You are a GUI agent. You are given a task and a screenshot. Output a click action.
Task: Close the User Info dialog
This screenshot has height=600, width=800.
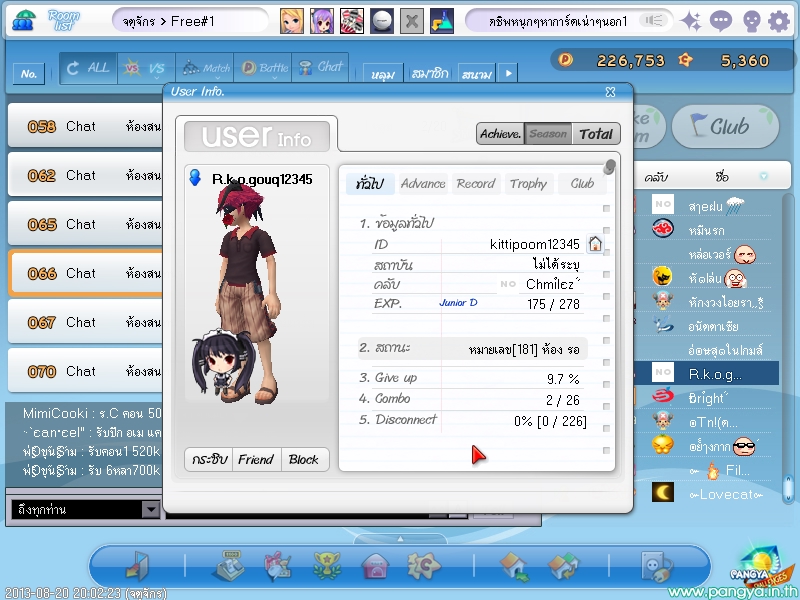coord(610,92)
